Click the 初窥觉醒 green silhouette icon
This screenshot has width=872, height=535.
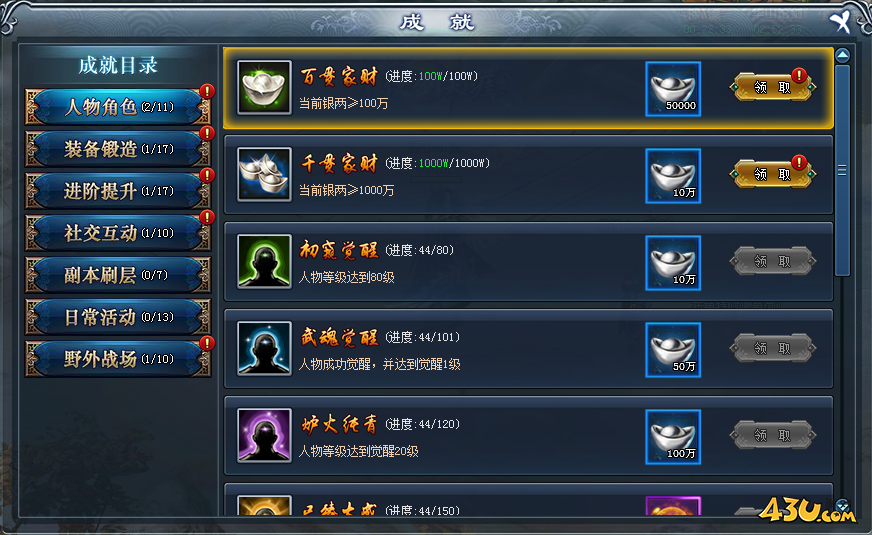264,261
